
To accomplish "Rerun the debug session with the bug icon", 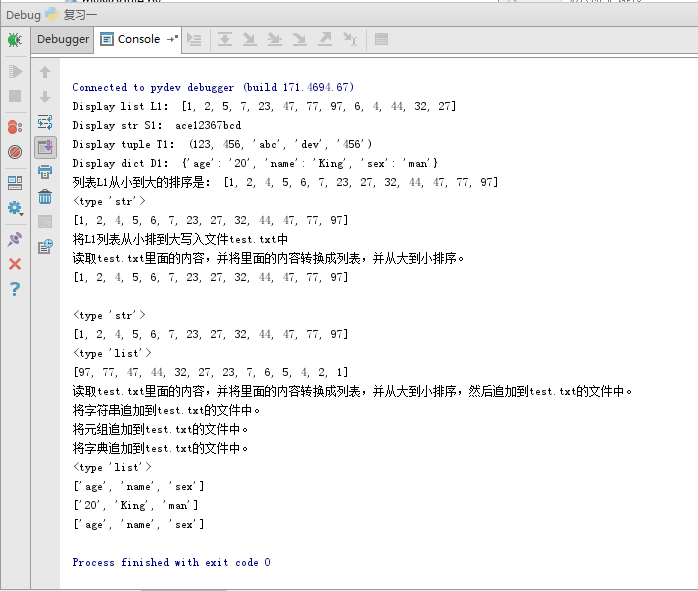I will (x=15, y=40).
